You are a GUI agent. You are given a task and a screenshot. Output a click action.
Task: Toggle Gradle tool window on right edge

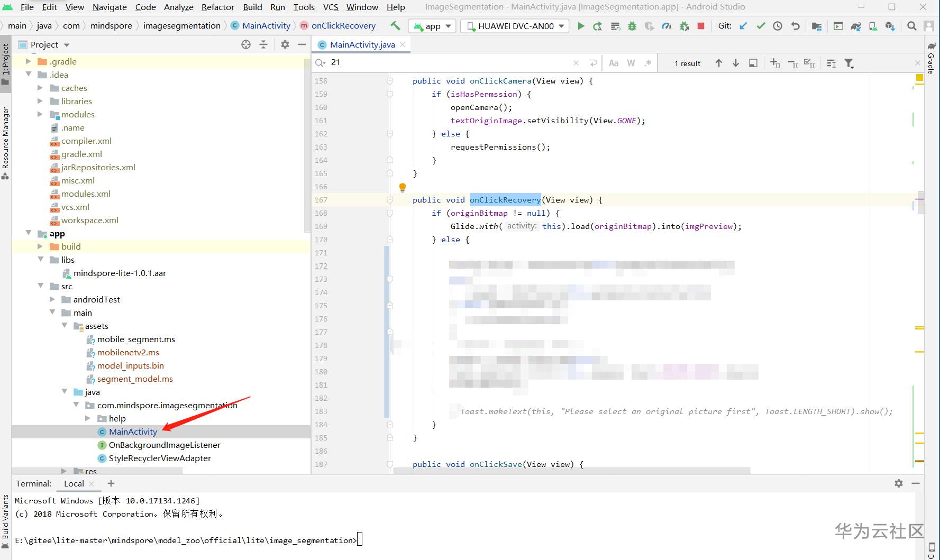click(932, 58)
